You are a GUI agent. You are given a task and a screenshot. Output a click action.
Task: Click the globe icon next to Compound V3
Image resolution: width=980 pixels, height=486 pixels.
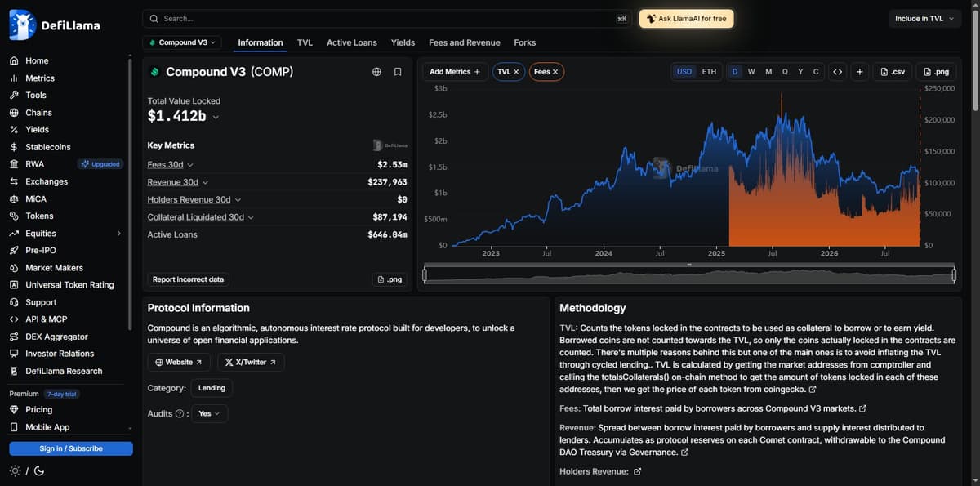click(x=376, y=72)
